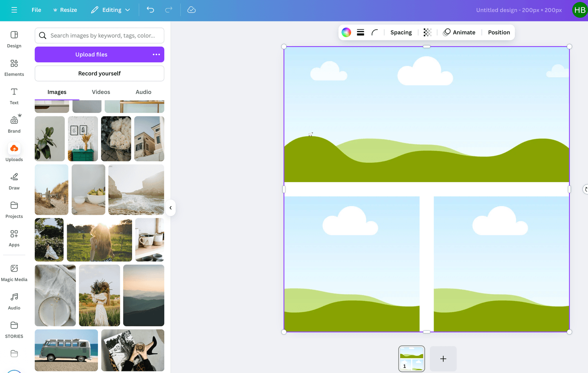Screen dimensions: 588x373
Task: Select the green dresser with frames photo
Action: (x=83, y=139)
